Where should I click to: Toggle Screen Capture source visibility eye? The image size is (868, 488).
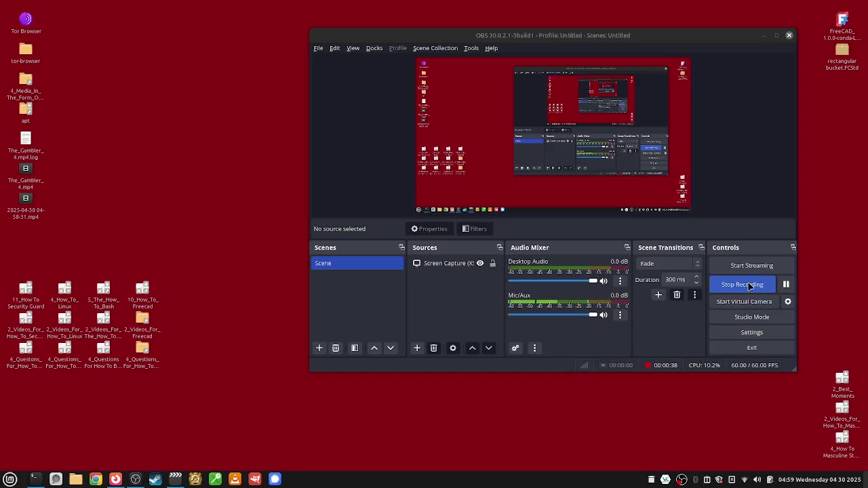[480, 263]
